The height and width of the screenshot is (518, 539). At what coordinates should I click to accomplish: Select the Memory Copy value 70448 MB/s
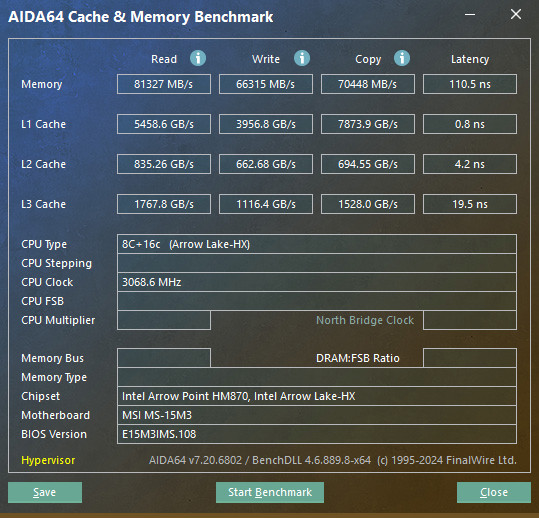tap(368, 84)
